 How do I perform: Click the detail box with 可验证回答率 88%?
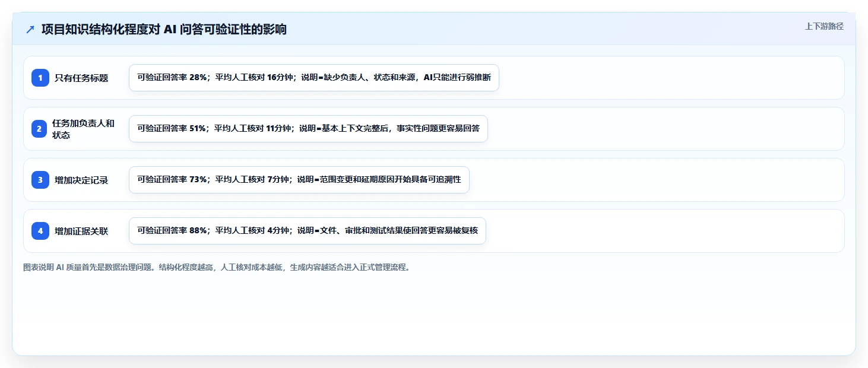(x=308, y=231)
